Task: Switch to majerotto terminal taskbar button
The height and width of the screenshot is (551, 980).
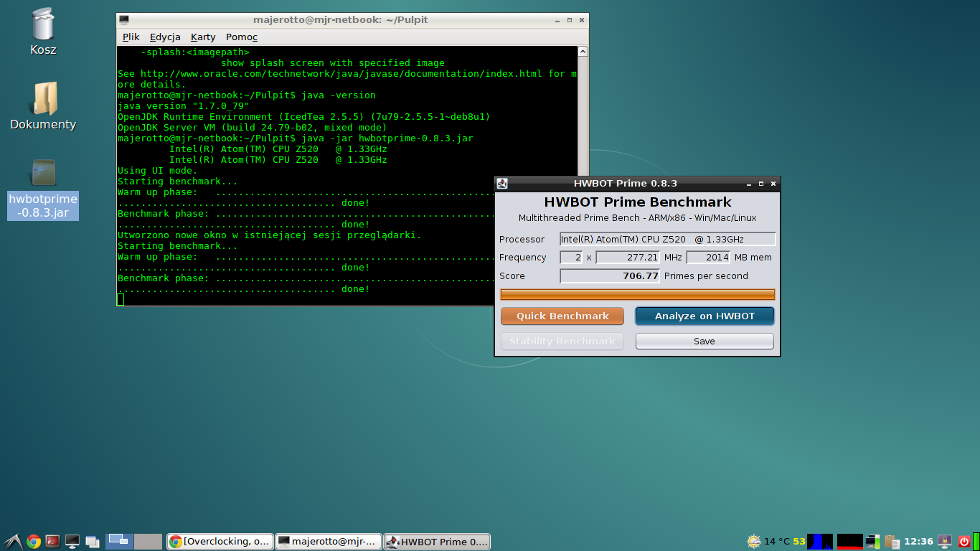Action: pos(329,542)
